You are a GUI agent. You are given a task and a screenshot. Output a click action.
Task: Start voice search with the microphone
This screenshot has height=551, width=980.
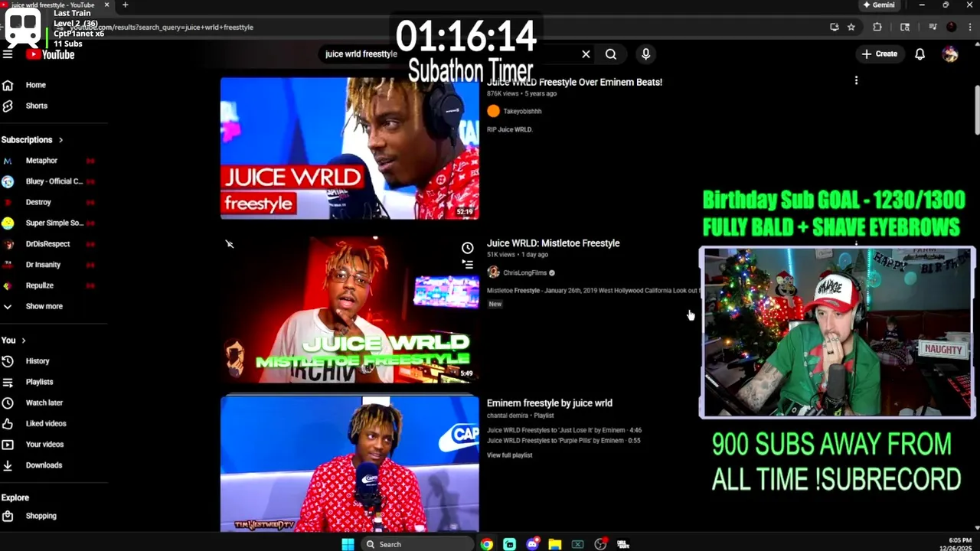(645, 54)
